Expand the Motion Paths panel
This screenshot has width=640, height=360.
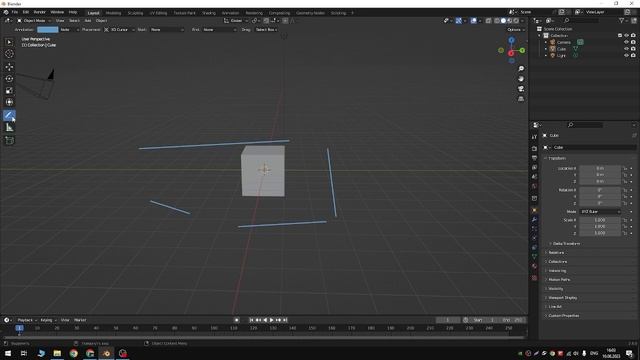pos(558,280)
